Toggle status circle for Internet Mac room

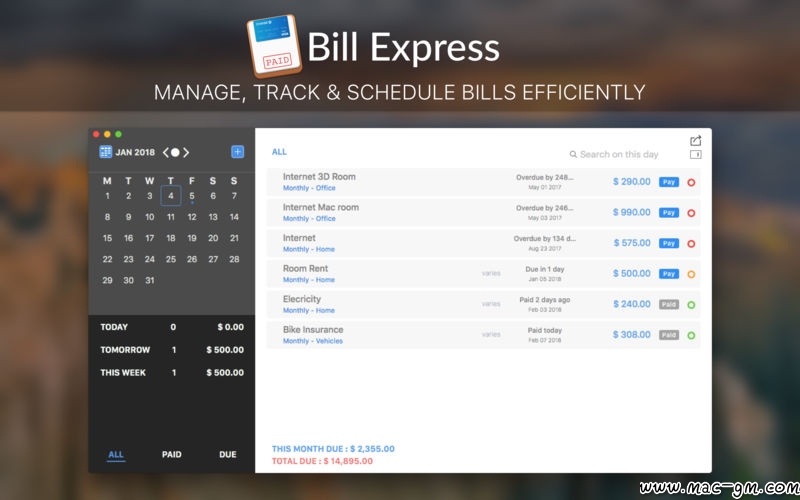tap(691, 213)
